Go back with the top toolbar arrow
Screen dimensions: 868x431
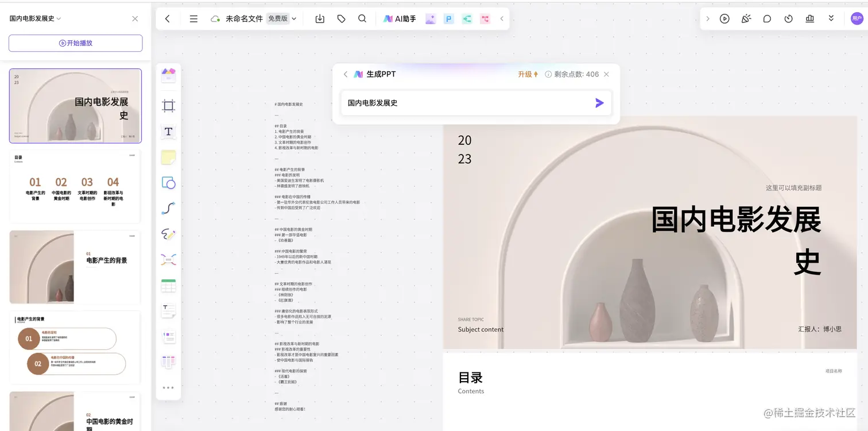pyautogui.click(x=168, y=18)
